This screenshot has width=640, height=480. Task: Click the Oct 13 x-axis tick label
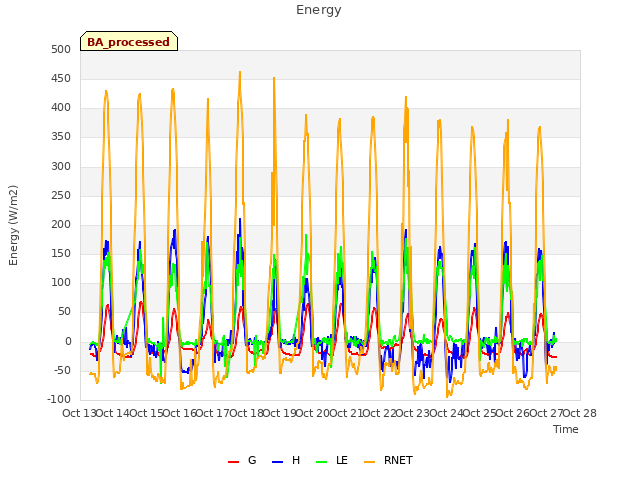79,413
